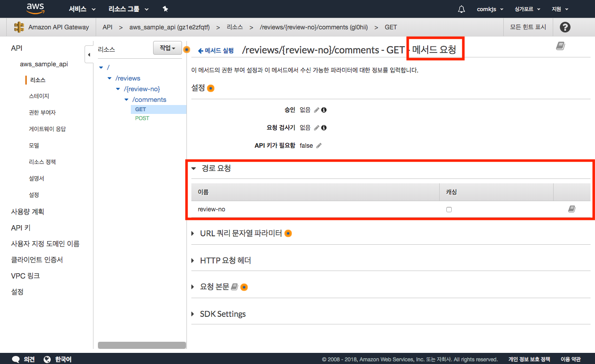The image size is (595, 364).
Task: Open the 작업 dropdown button
Action: pos(167,48)
